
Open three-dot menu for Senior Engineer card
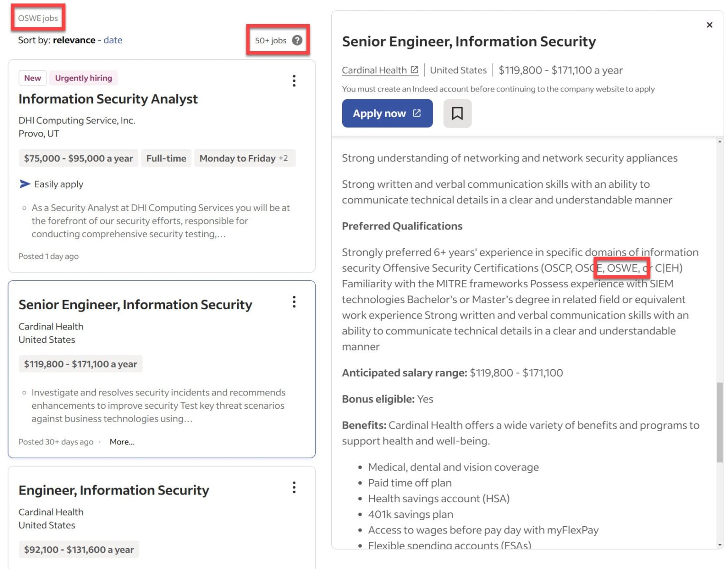[x=294, y=302]
